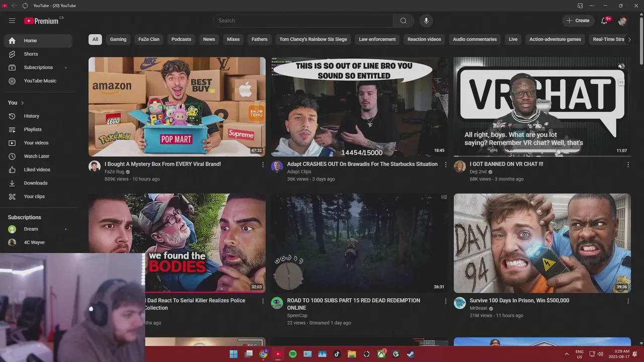Select the Podcasts filter chip

tap(181, 39)
